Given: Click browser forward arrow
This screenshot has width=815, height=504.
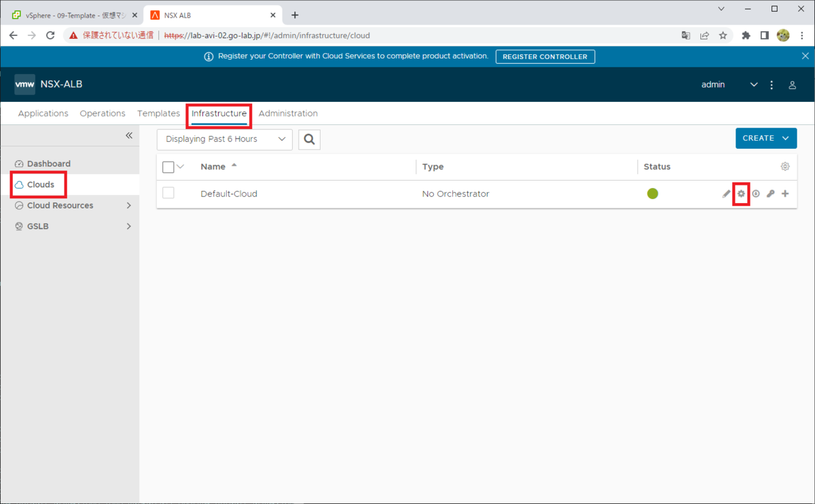Looking at the screenshot, I should 31,35.
